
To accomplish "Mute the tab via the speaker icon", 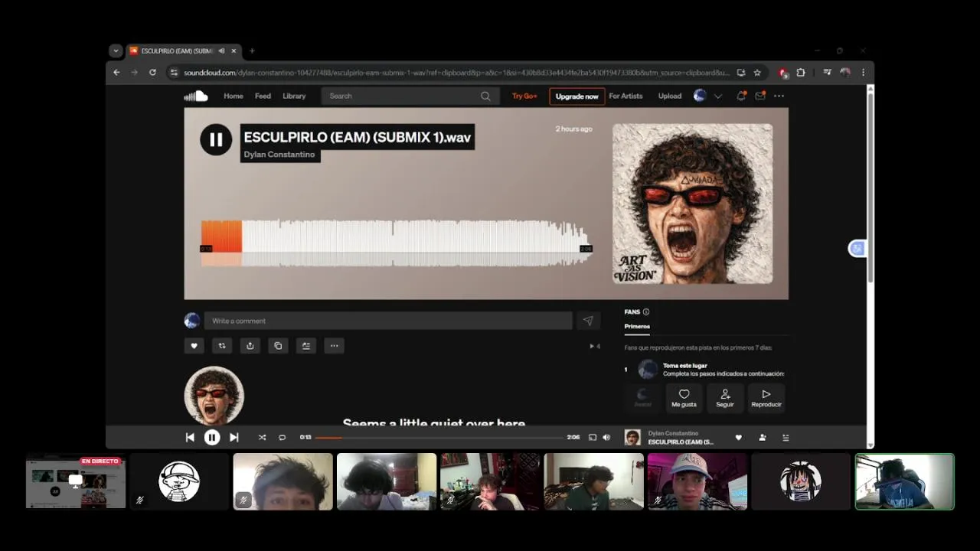I will (x=221, y=51).
